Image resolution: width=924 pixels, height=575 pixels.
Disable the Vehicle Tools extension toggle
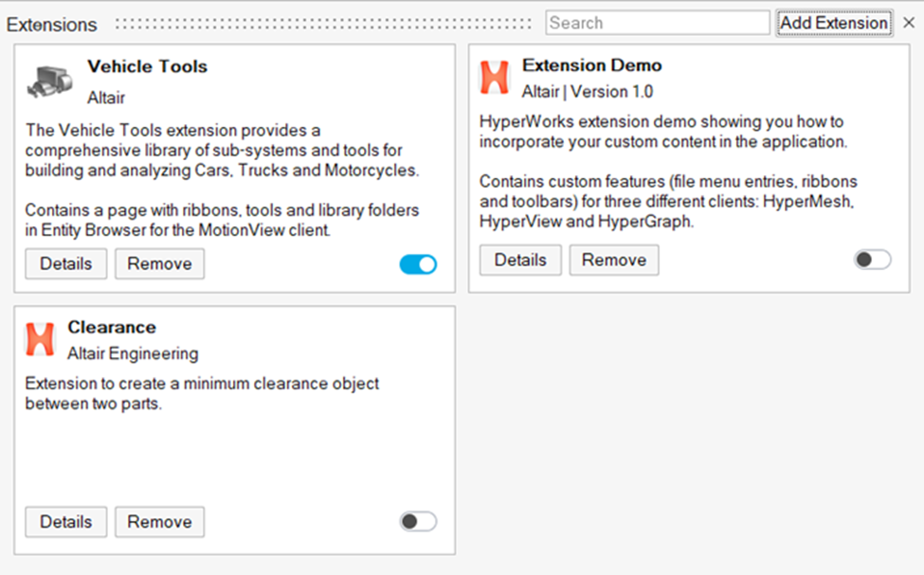pyautogui.click(x=418, y=264)
